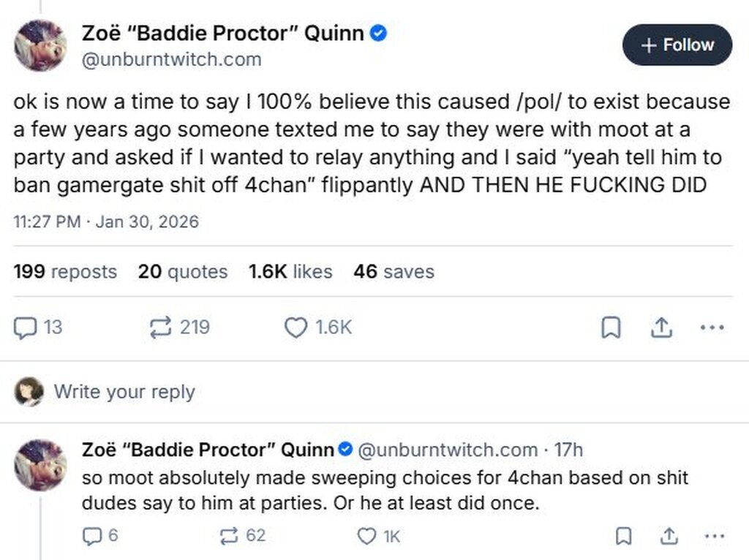
Task: Like the main post with heart icon
Action: pyautogui.click(x=296, y=328)
